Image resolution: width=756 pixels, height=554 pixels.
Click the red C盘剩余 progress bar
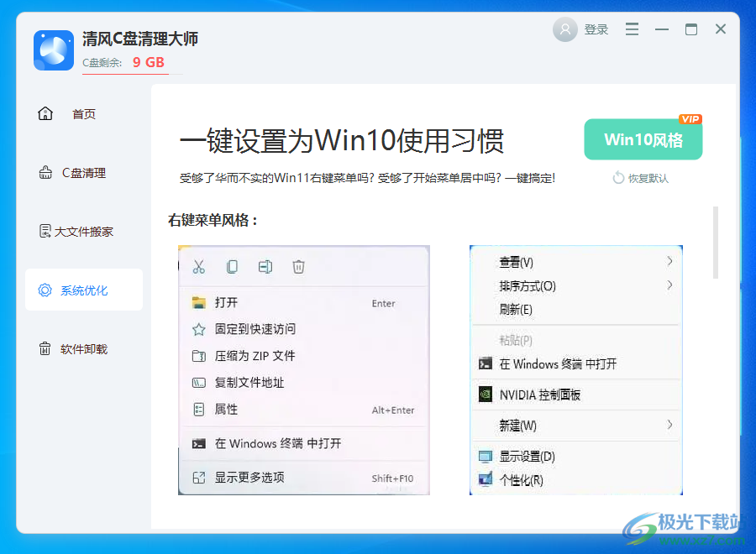pyautogui.click(x=125, y=75)
